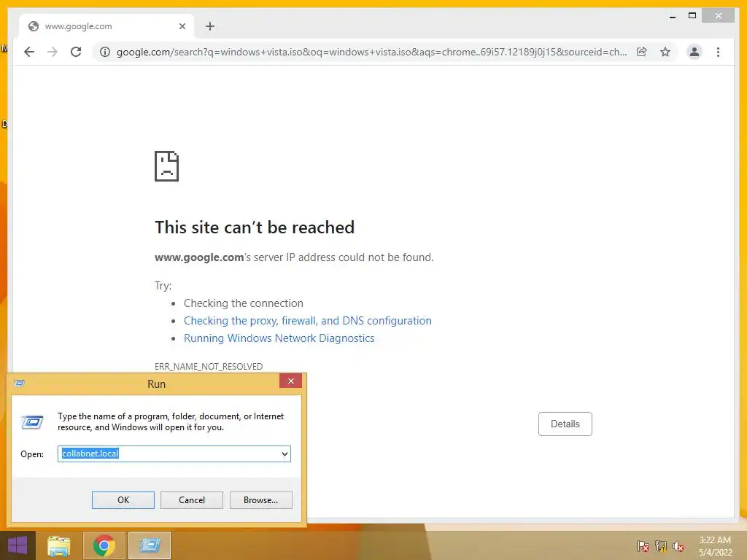Share this page using the share icon
The image size is (747, 560).
click(642, 52)
